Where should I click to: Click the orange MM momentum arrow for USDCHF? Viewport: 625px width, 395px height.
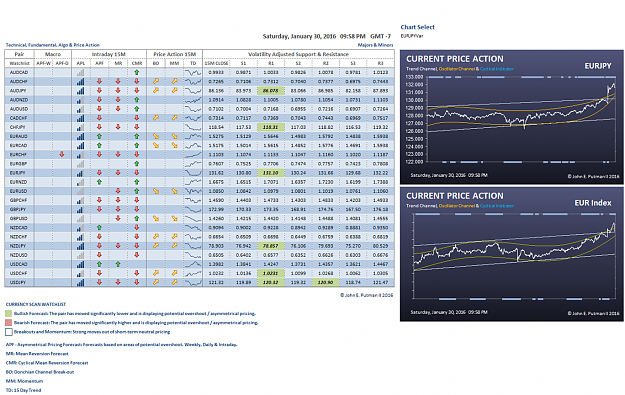[175, 273]
